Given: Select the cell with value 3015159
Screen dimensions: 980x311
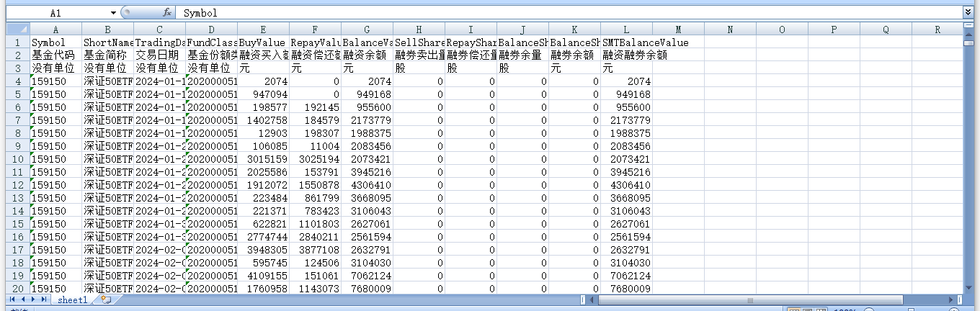Looking at the screenshot, I should (x=263, y=159).
